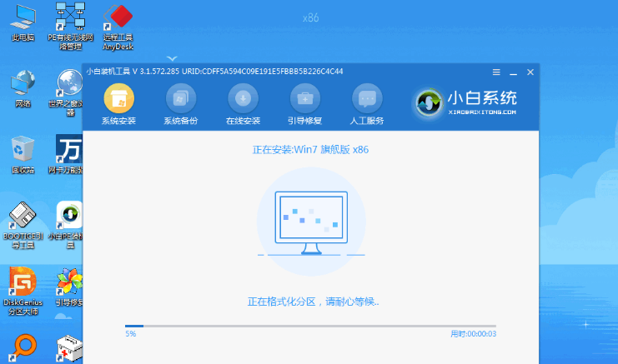Click the 小白系统 logo
The width and height of the screenshot is (618, 364).
tap(467, 102)
